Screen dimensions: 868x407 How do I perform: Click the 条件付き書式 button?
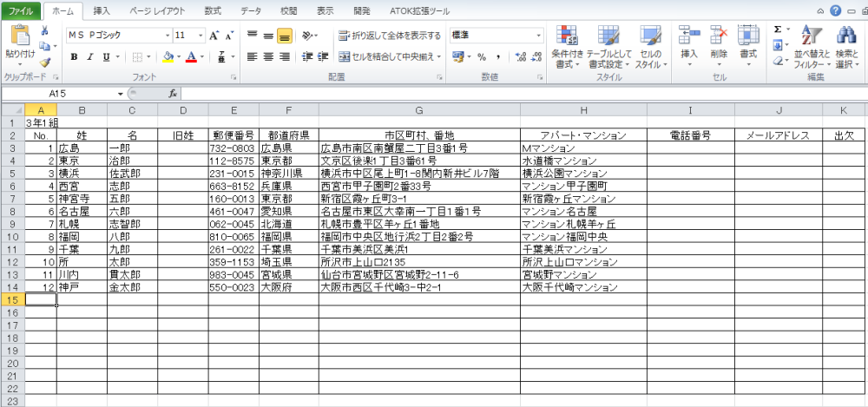pyautogui.click(x=566, y=48)
